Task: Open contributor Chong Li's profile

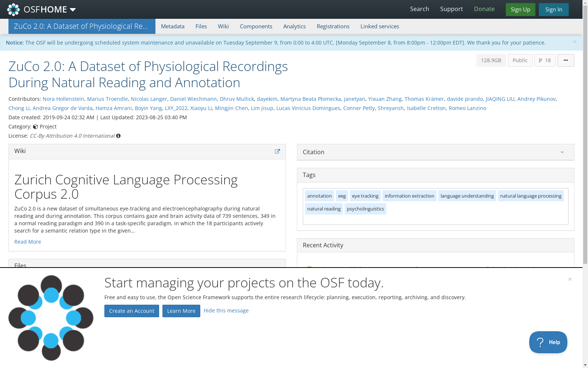Action: (x=19, y=108)
